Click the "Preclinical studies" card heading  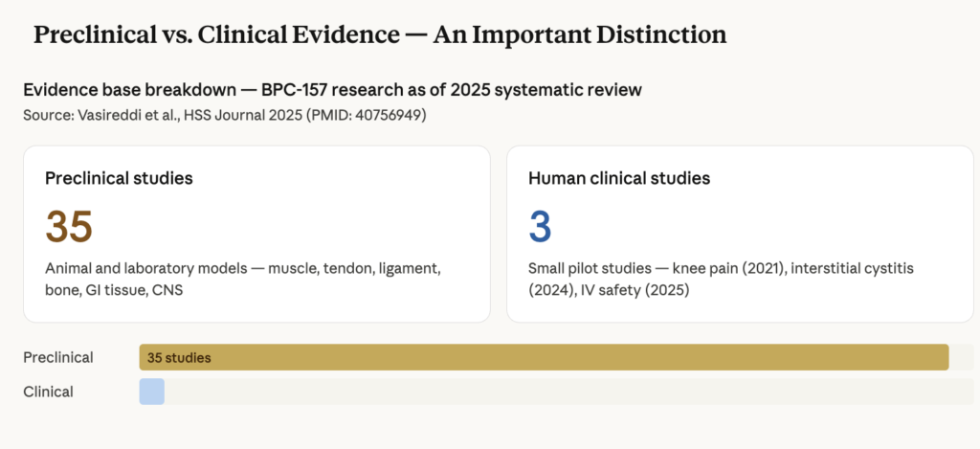(x=119, y=178)
